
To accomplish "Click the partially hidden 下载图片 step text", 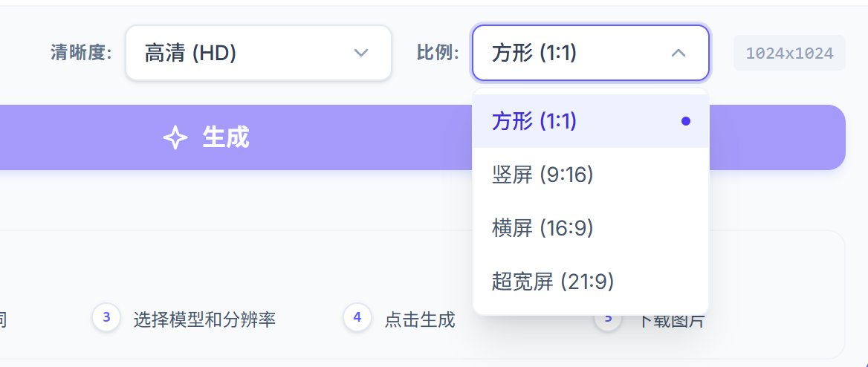I will tap(672, 322).
